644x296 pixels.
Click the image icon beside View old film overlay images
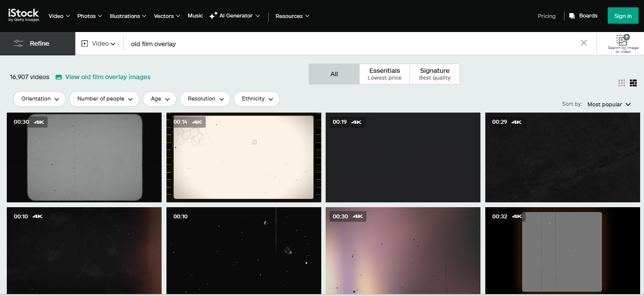click(59, 77)
